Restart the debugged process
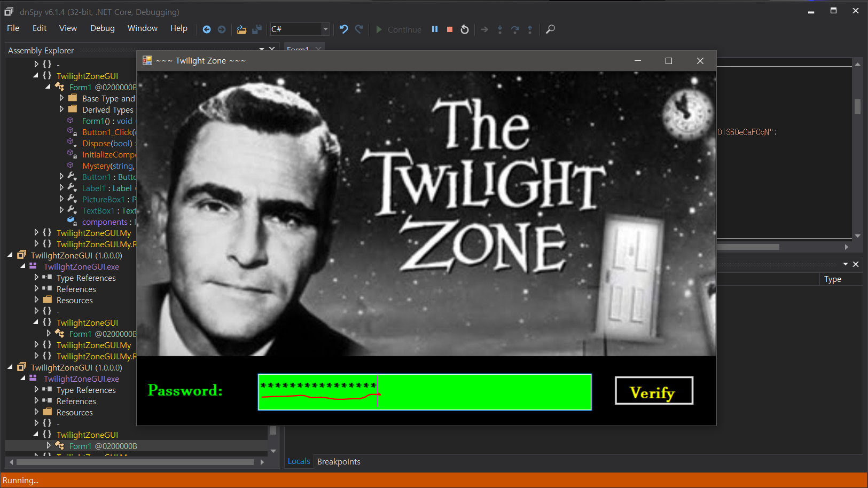 click(x=465, y=29)
